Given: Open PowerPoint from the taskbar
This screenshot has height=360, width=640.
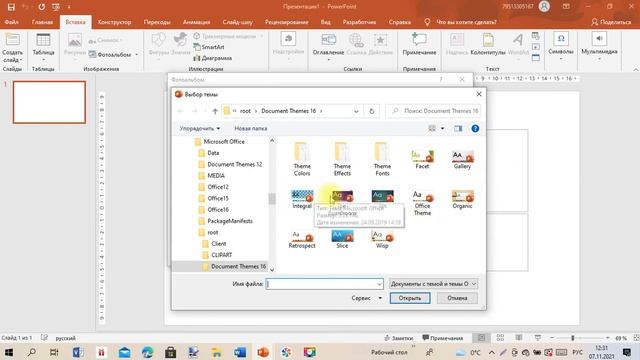Looking at the screenshot, I should point(263,352).
